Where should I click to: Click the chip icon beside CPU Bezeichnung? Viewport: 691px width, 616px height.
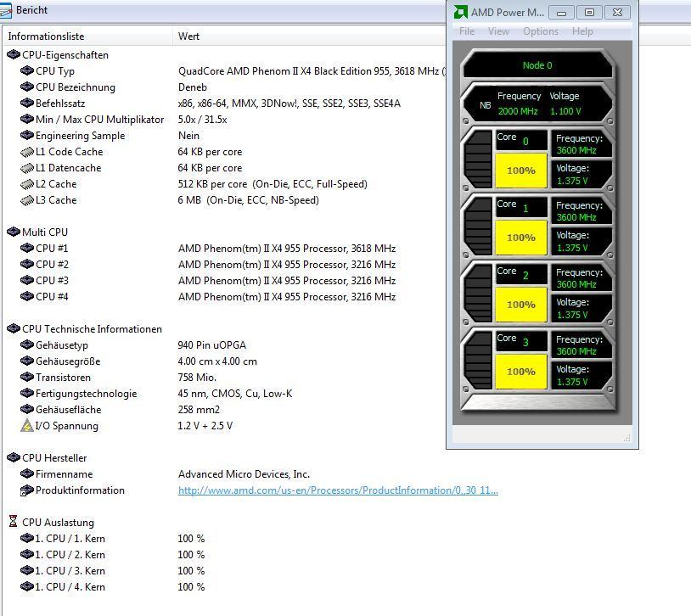[x=27, y=87]
